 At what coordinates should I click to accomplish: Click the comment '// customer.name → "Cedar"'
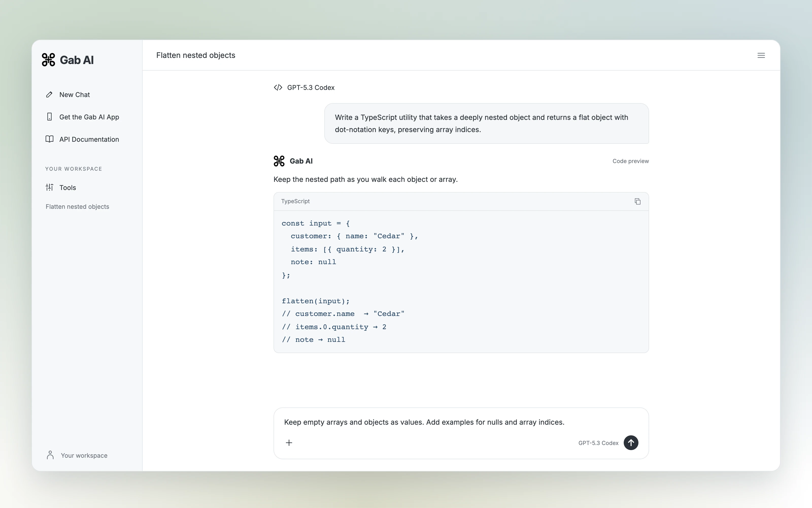[x=343, y=314]
